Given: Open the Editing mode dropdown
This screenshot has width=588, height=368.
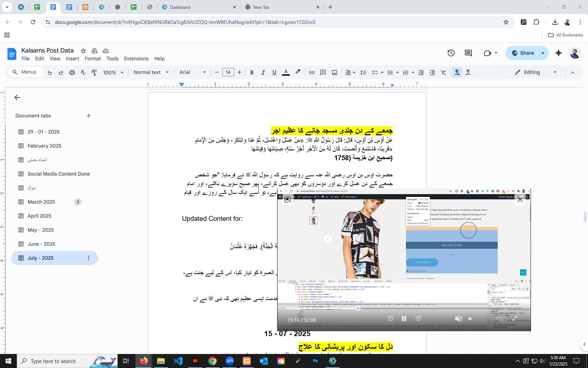Looking at the screenshot, I should point(536,72).
